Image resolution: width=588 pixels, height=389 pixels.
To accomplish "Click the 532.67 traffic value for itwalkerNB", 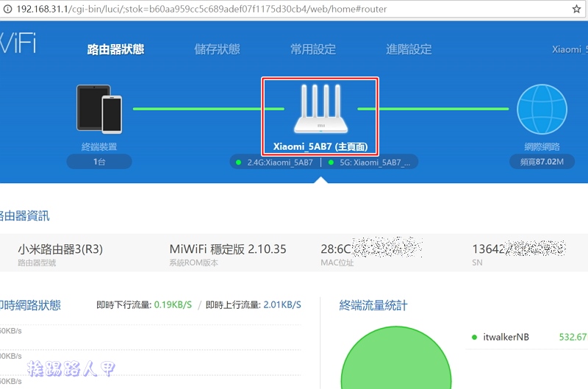I will pyautogui.click(x=573, y=337).
